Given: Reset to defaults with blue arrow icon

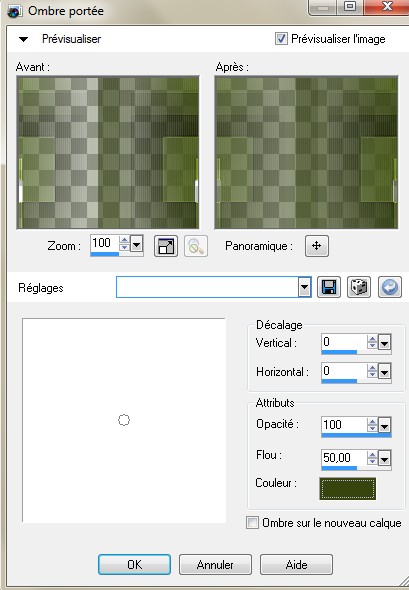Looking at the screenshot, I should (389, 287).
